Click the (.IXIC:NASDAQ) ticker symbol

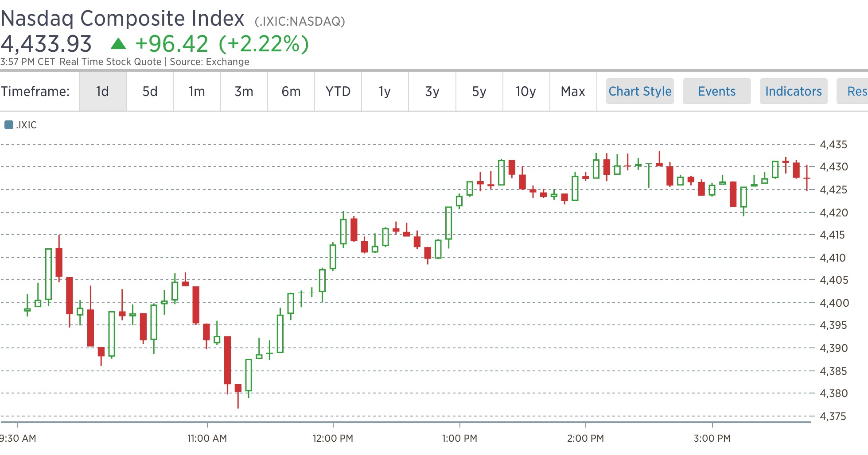tap(300, 21)
